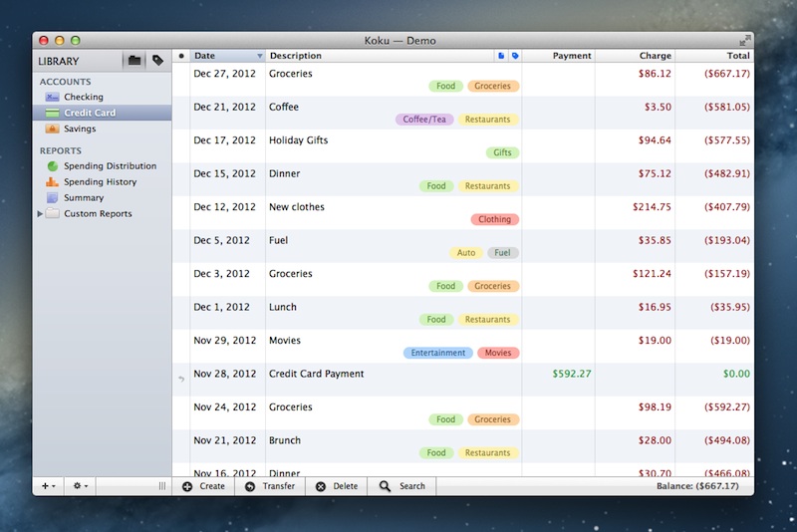Screen dimensions: 797x532
Task: Toggle the status dot column header
Action: (180, 56)
